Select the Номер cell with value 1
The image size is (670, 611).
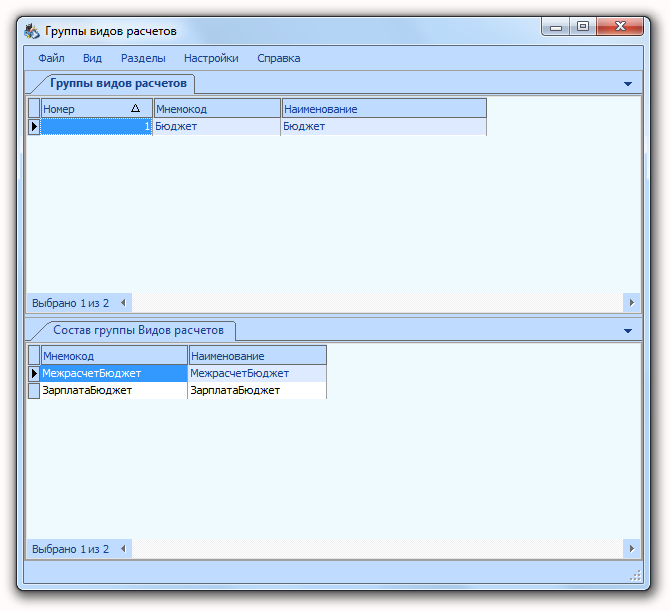[x=97, y=126]
